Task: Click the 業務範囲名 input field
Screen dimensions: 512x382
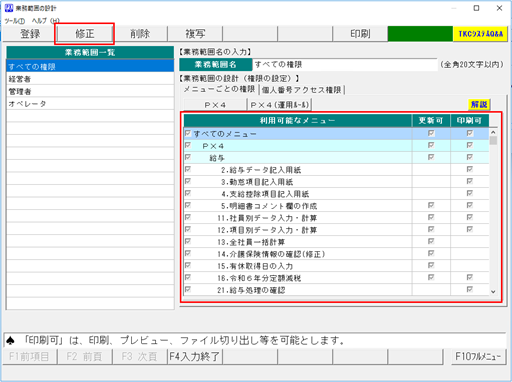Action: click(x=345, y=64)
